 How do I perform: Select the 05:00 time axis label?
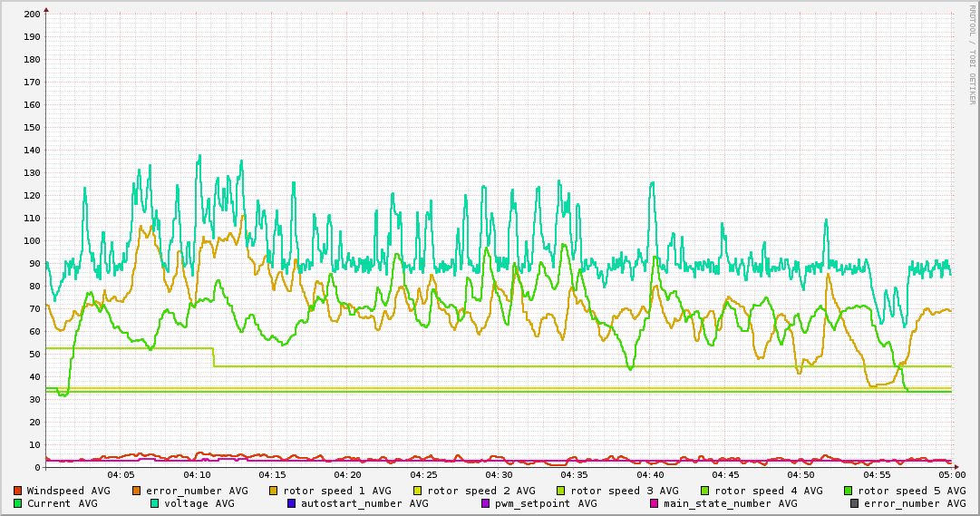(953, 475)
